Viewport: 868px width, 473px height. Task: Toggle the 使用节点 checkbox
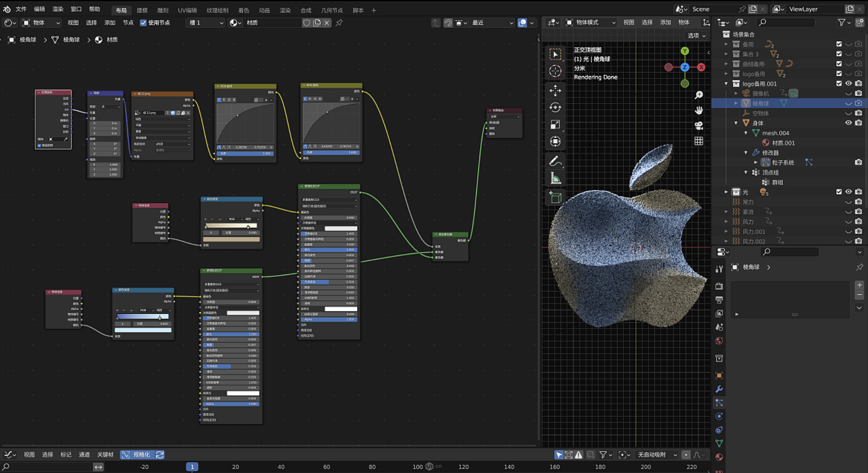(143, 23)
